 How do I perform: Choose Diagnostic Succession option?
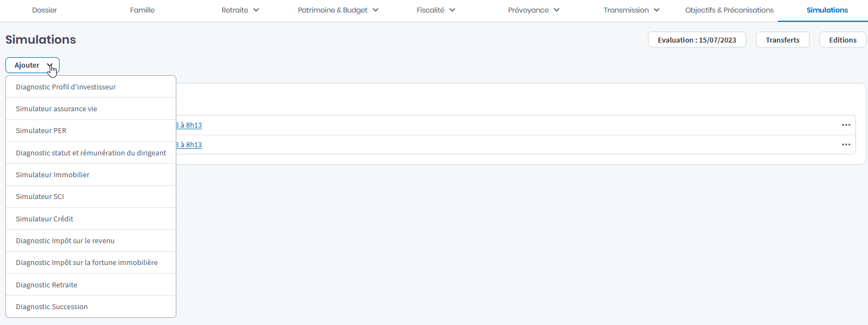point(52,307)
